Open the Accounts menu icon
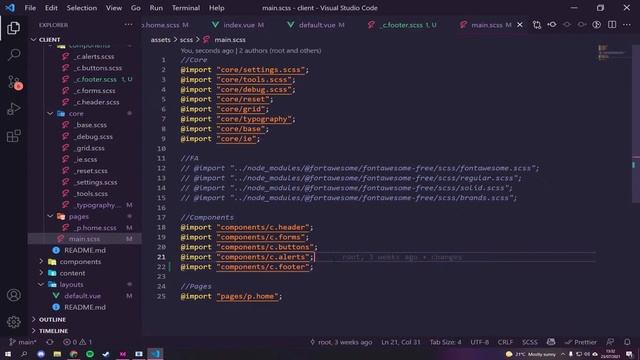Image resolution: width=640 pixels, height=360 pixels. [13, 295]
